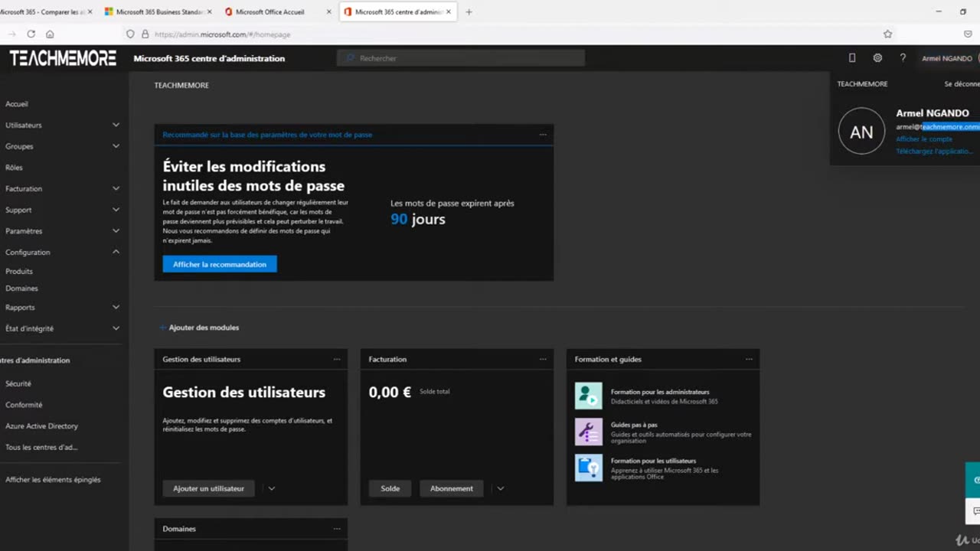Click the padlock icon in address bar
The width and height of the screenshot is (980, 551).
[145, 34]
